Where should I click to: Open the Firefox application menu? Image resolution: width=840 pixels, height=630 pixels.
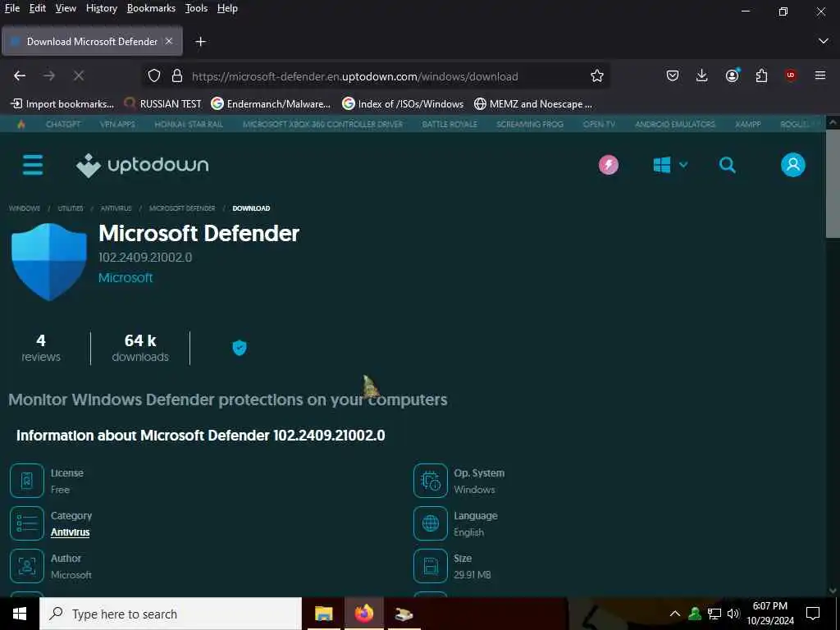(x=820, y=76)
